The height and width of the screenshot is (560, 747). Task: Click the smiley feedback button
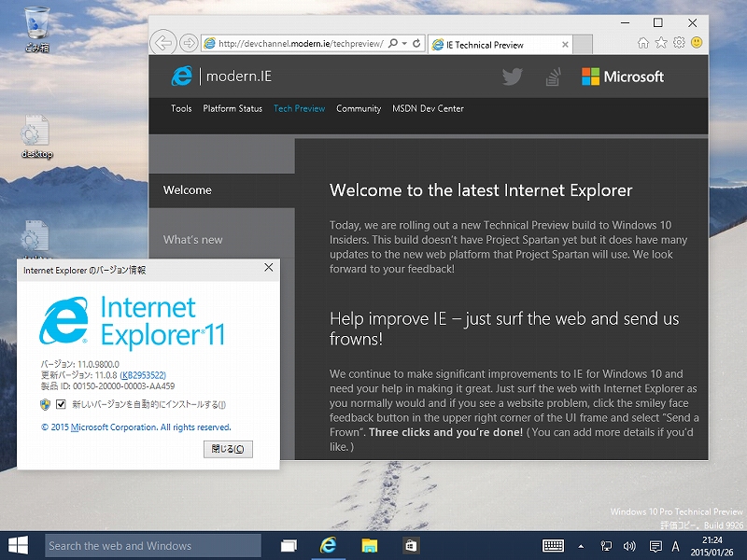coord(697,43)
